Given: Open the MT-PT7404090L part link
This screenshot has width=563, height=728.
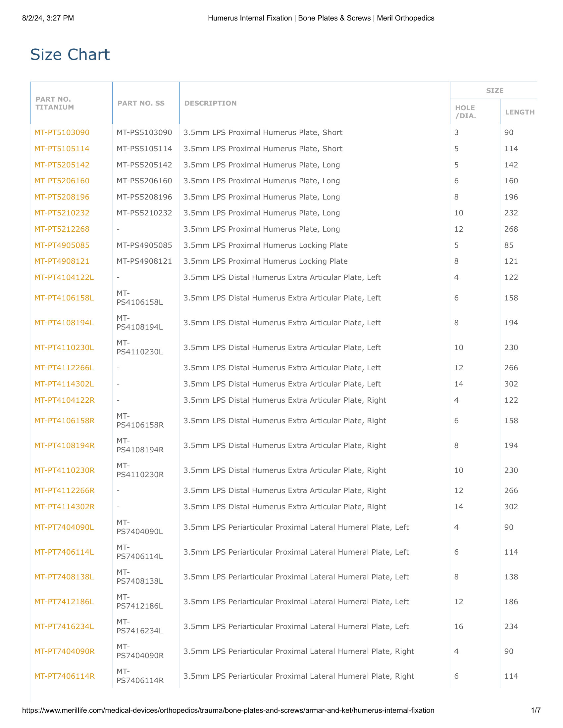Looking at the screenshot, I should (64, 527).
